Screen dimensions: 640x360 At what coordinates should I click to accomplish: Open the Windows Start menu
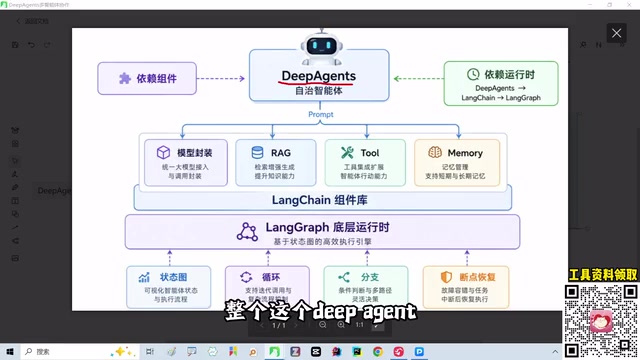click(10, 351)
